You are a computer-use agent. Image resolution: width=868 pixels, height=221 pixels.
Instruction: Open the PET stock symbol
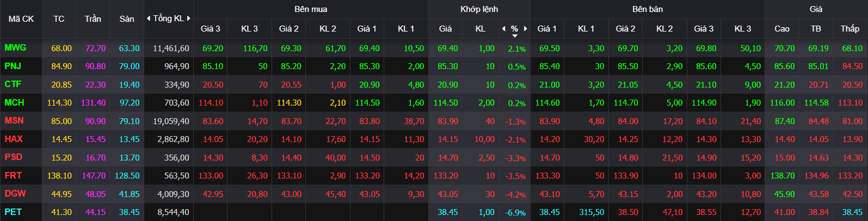(13, 212)
